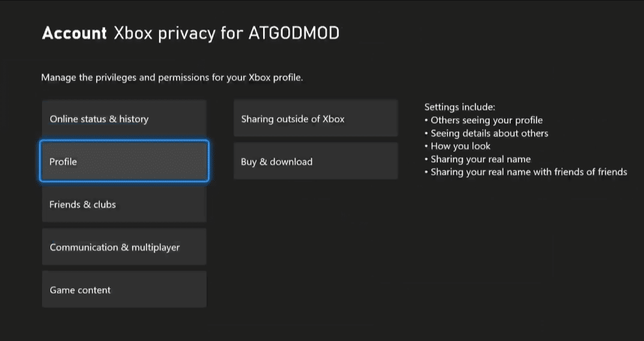The width and height of the screenshot is (644, 341).
Task: Open Game content privacy settings
Action: tap(124, 289)
